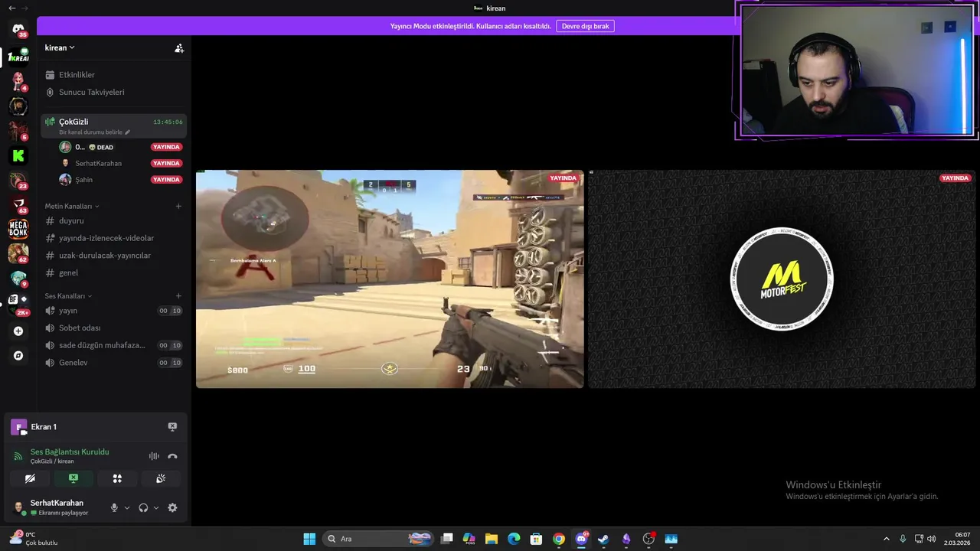Select the user with DEAD tag

[120, 147]
